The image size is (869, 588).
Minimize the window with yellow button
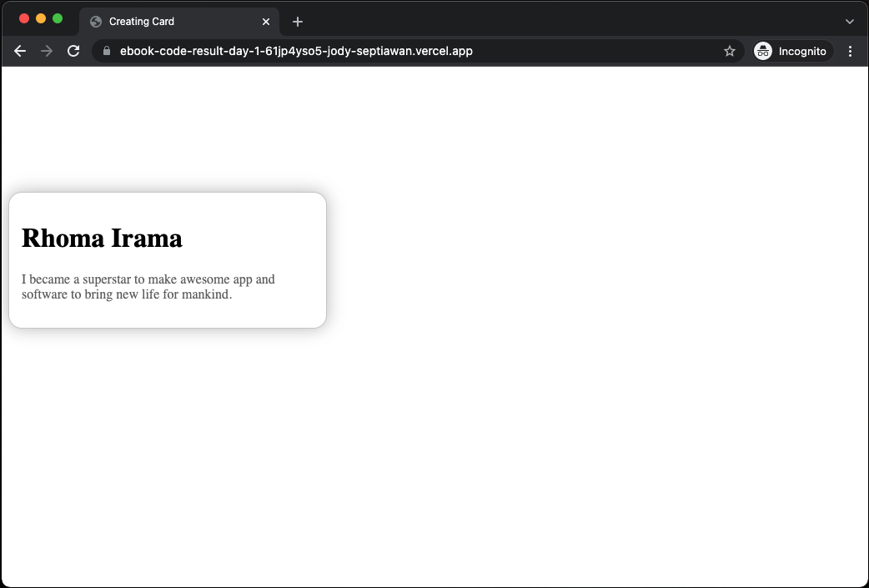click(x=41, y=19)
